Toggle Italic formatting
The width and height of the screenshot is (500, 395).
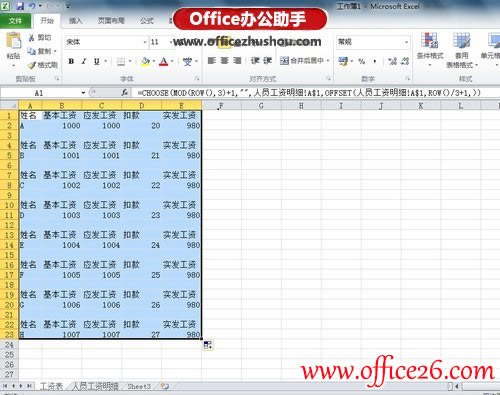click(x=84, y=61)
